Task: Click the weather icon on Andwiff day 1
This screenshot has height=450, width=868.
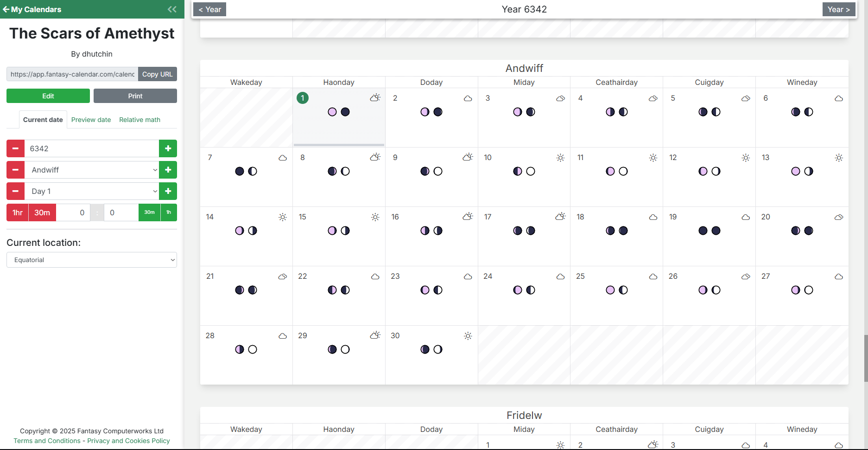Action: (x=375, y=98)
